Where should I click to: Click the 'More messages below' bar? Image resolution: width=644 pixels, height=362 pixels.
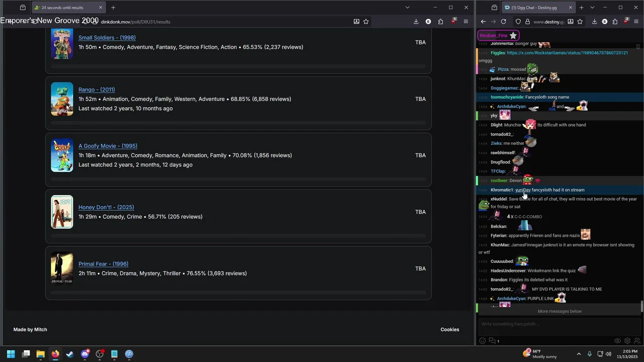tap(559, 311)
